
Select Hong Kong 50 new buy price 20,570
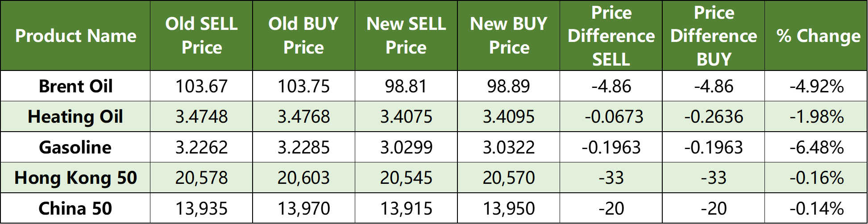(x=508, y=178)
